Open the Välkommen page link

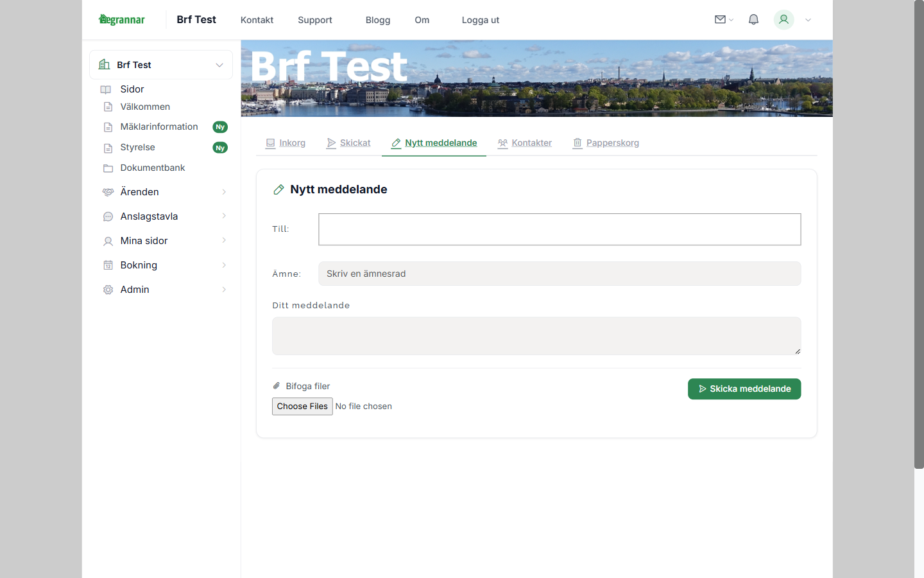pyautogui.click(x=145, y=107)
